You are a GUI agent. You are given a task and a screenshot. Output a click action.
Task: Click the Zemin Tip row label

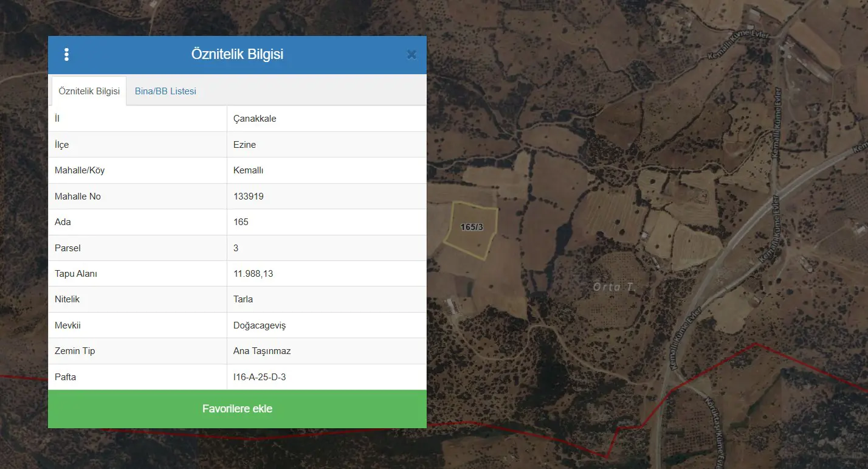[75, 351]
